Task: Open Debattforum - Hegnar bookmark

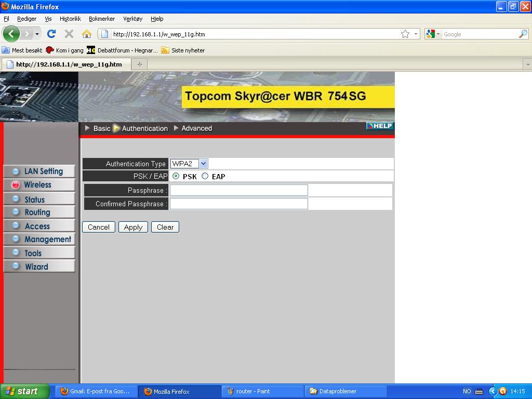Action: click(x=123, y=50)
